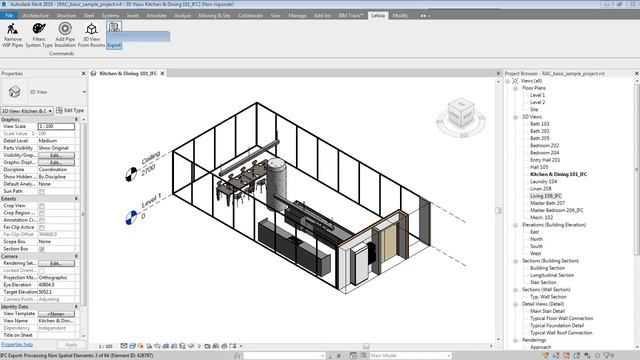Launch 3D View From Rooms command
This screenshot has height=360, width=640.
point(91,35)
